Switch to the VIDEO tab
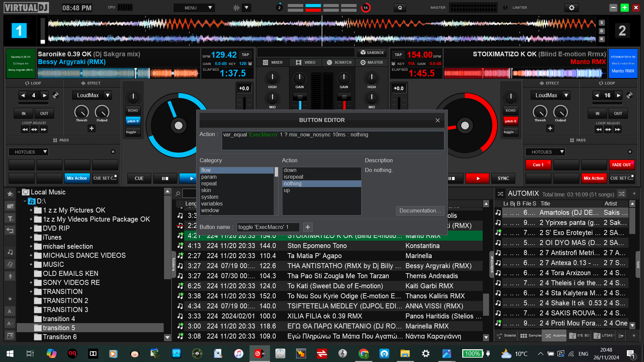 point(306,62)
